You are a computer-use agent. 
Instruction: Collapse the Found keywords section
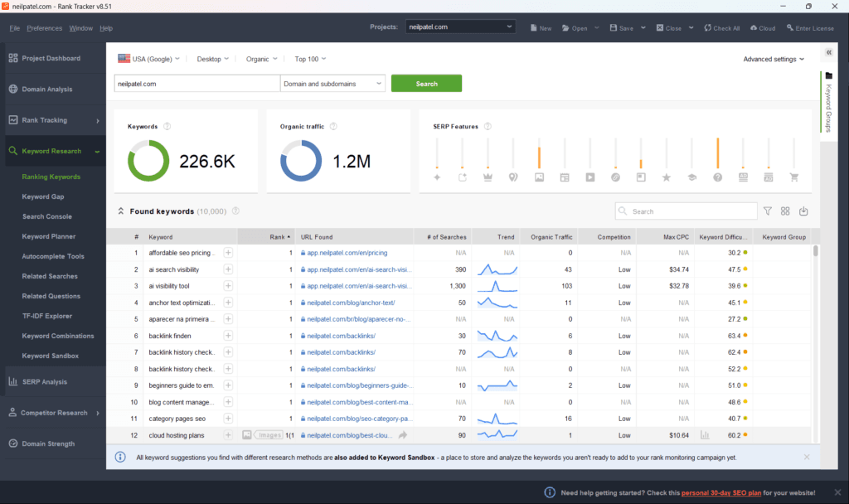pyautogui.click(x=121, y=211)
